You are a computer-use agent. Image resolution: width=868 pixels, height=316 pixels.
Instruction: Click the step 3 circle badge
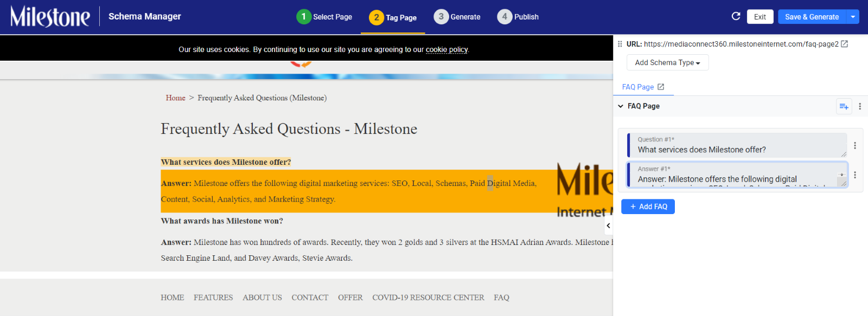[x=441, y=17]
